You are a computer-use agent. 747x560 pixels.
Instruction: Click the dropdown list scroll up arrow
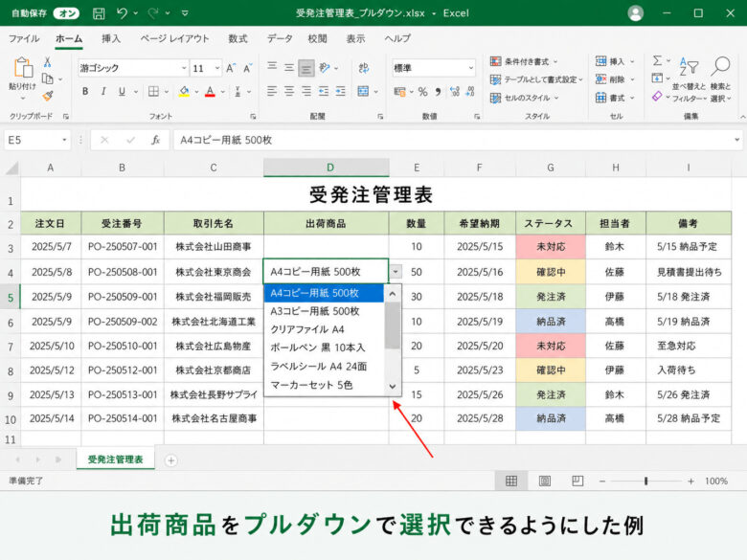coord(393,294)
